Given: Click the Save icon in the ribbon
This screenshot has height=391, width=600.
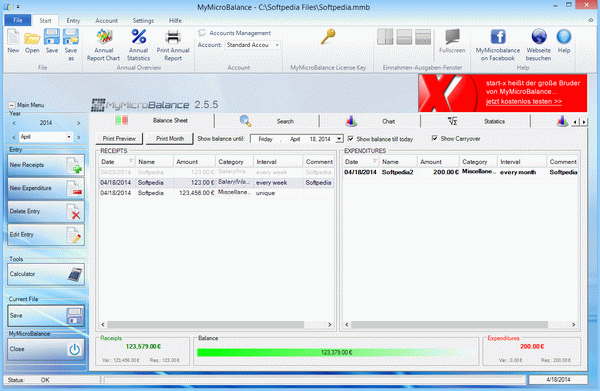Looking at the screenshot, I should pyautogui.click(x=52, y=41).
